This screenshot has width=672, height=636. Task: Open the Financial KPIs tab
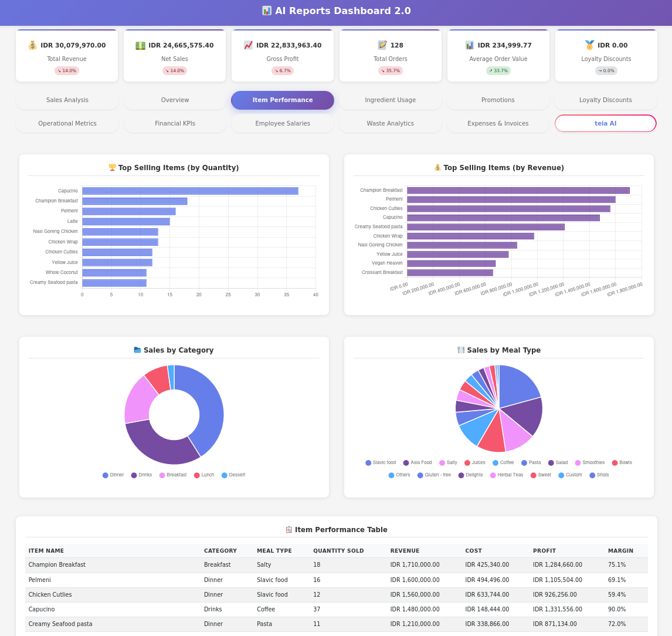tap(175, 124)
